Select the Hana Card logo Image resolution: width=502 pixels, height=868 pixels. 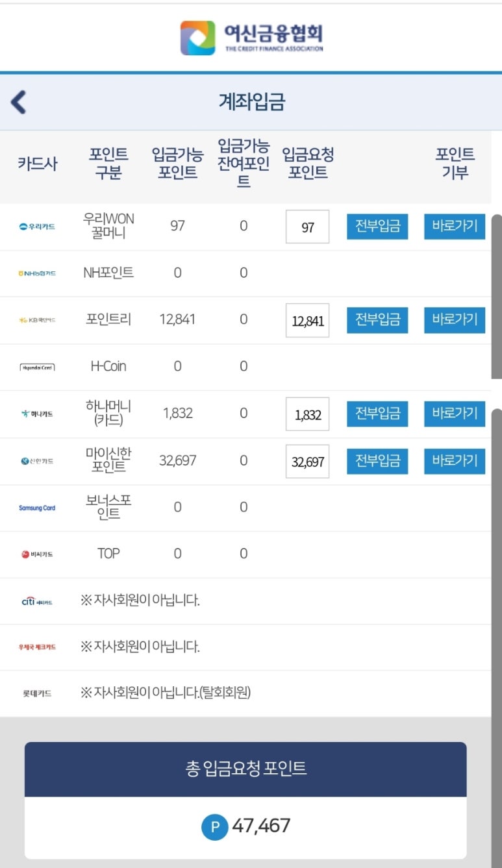(x=37, y=414)
